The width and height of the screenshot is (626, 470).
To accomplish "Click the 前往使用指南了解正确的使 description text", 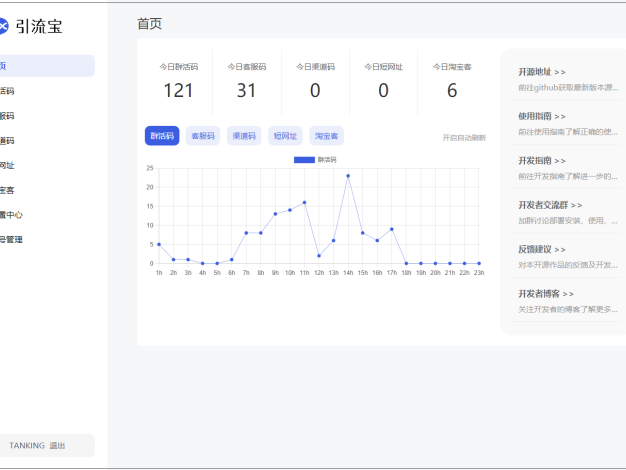I will 568,132.
